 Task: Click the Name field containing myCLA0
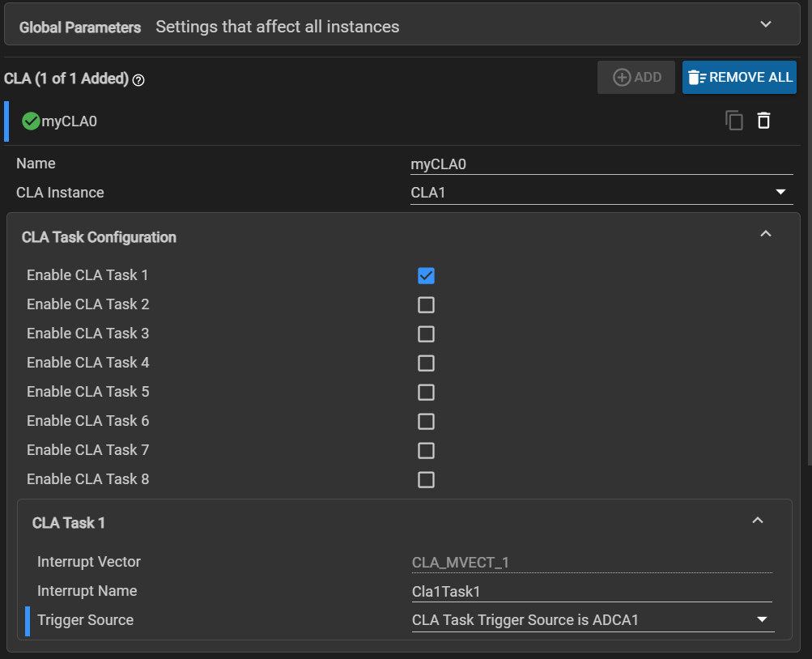601,164
